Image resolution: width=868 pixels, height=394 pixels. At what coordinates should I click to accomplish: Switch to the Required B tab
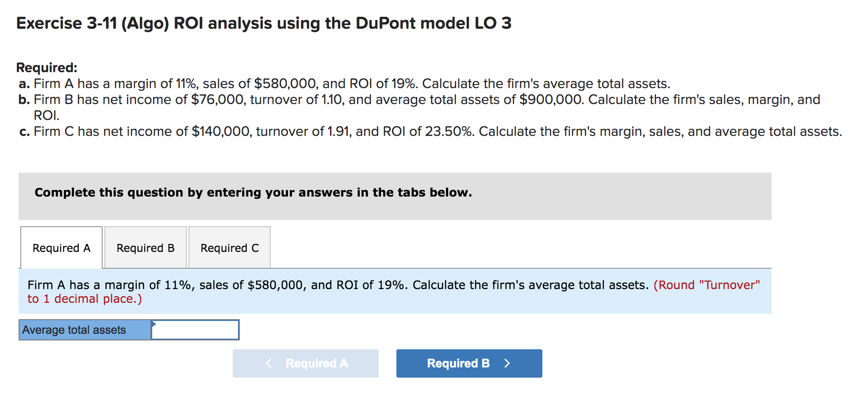pos(145,247)
